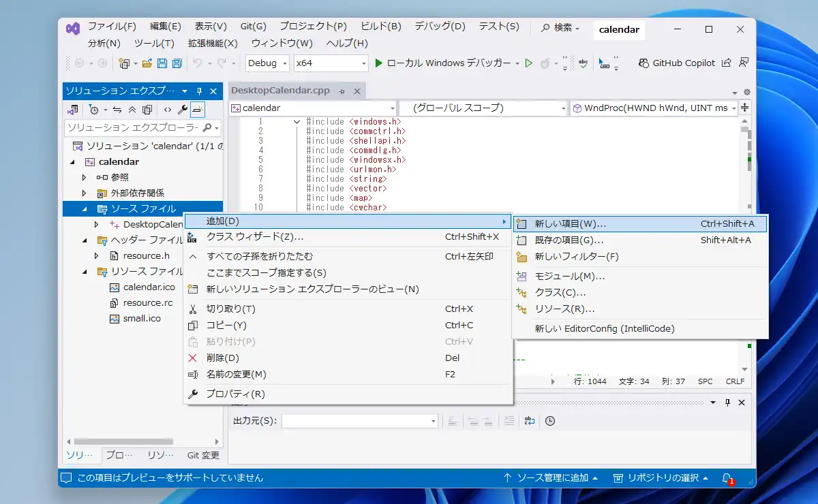The width and height of the screenshot is (818, 504).
Task: Click the word wrap icon in the output toolbar
Action: pyautogui.click(x=530, y=421)
